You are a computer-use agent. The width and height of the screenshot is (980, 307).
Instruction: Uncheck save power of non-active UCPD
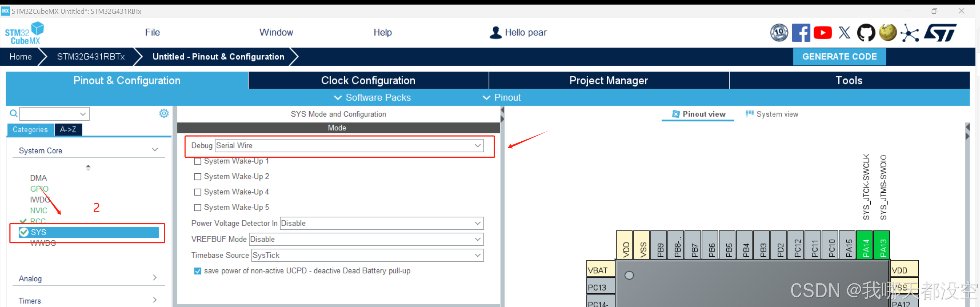click(x=198, y=271)
